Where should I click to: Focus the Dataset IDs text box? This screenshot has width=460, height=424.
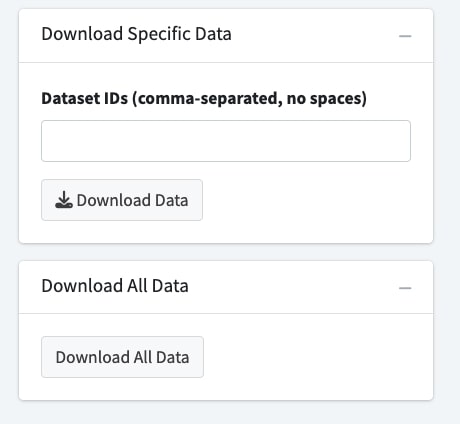point(226,141)
